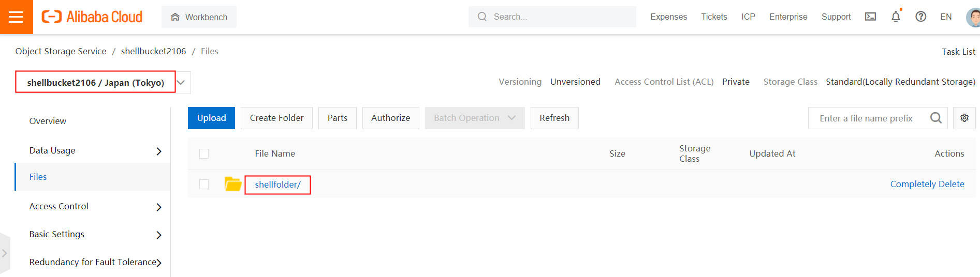This screenshot has width=980, height=277.
Task: Expand the bucket selector dropdown arrow
Action: tap(181, 82)
